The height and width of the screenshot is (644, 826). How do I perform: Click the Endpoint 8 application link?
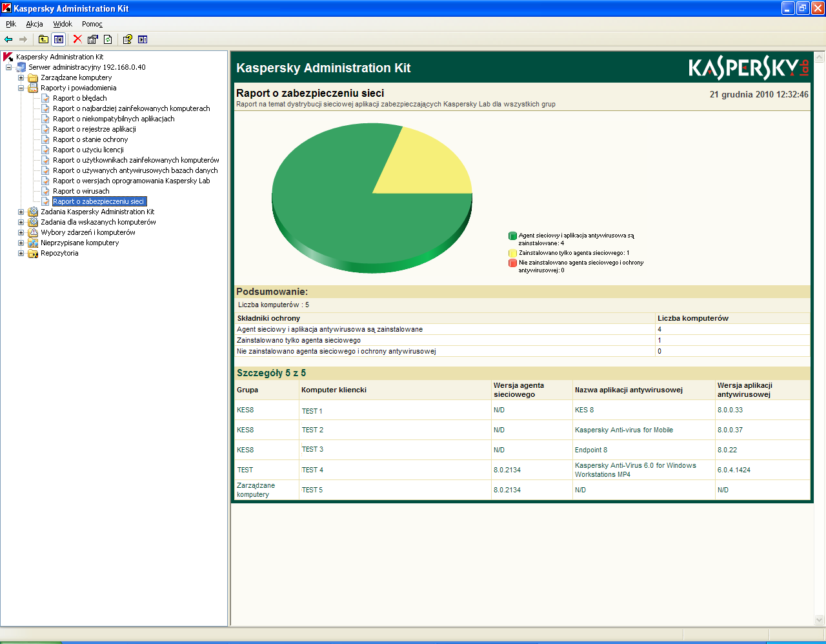coord(591,450)
